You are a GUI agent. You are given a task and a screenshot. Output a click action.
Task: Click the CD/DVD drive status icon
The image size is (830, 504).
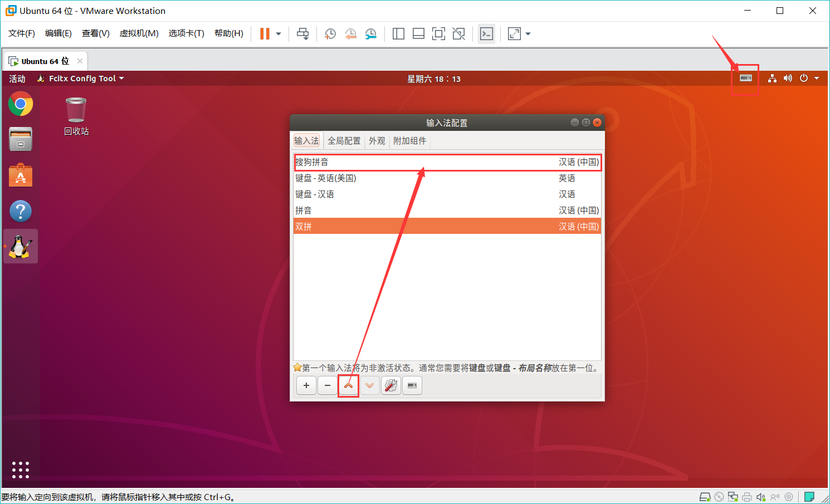click(x=719, y=497)
